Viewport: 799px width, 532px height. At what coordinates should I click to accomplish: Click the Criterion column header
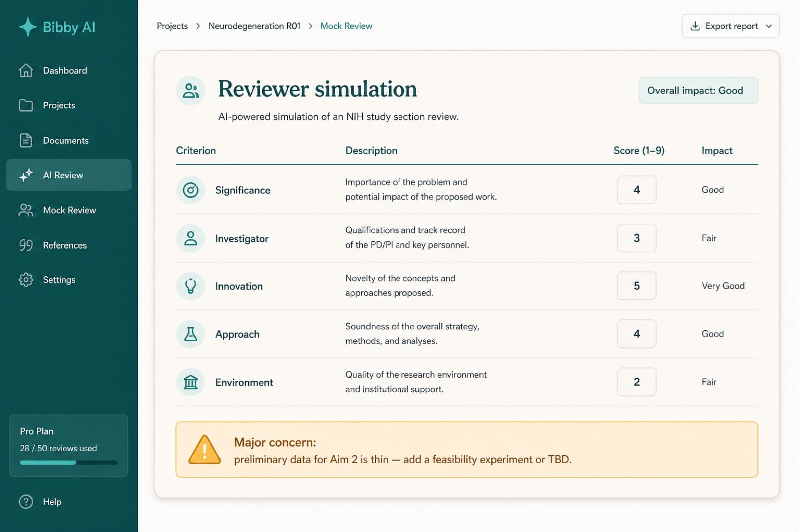tap(196, 150)
